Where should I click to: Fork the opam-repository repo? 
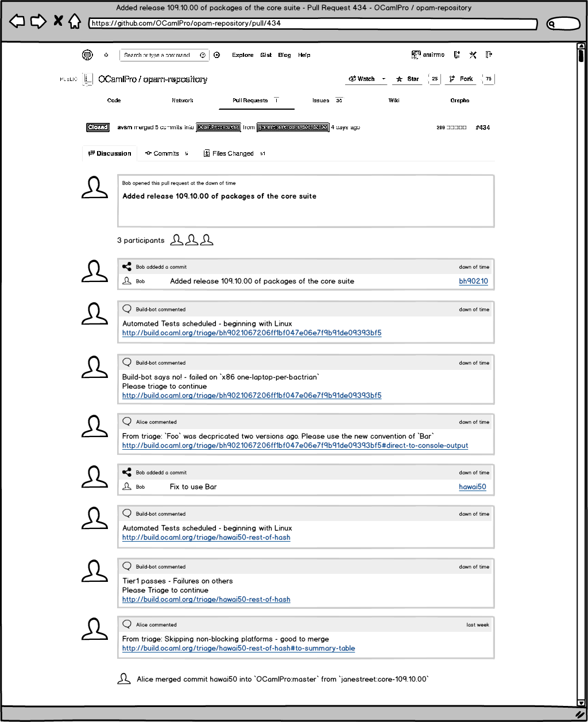461,79
